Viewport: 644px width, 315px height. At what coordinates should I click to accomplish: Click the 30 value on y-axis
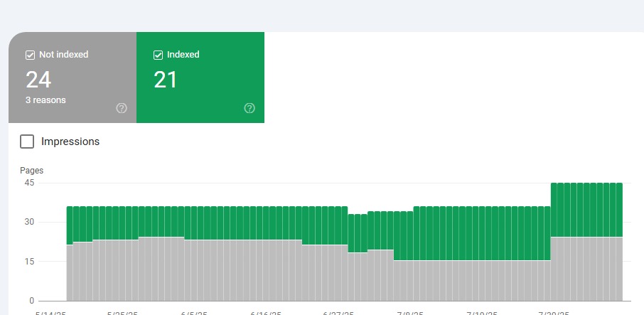tap(29, 222)
